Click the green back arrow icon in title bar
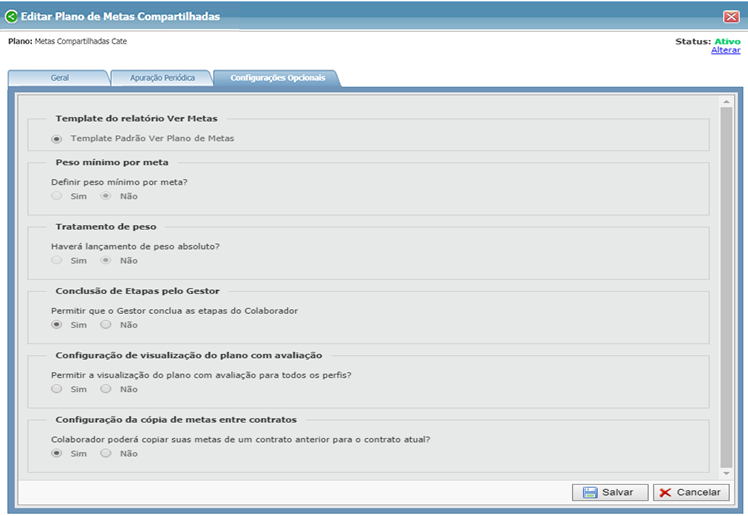Viewport: 748px width, 516px height. (x=11, y=16)
